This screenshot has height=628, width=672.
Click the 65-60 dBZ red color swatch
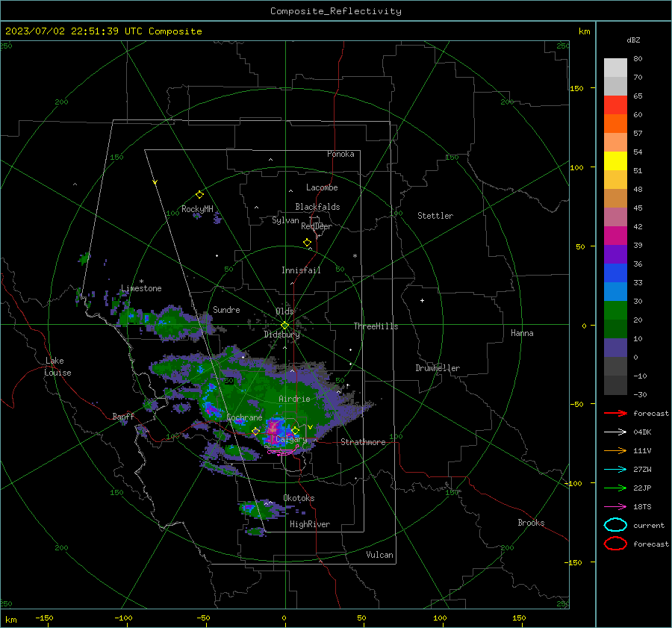[615, 105]
